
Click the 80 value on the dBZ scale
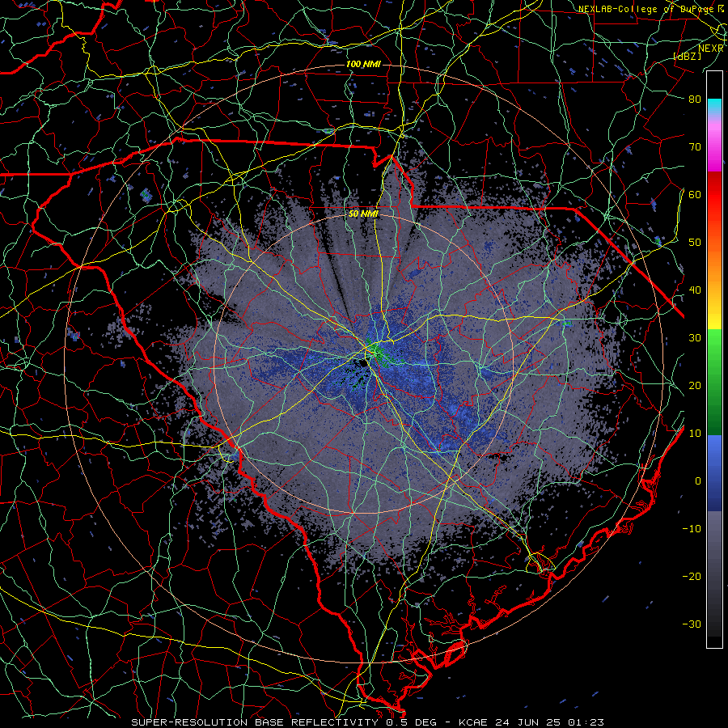pos(695,99)
